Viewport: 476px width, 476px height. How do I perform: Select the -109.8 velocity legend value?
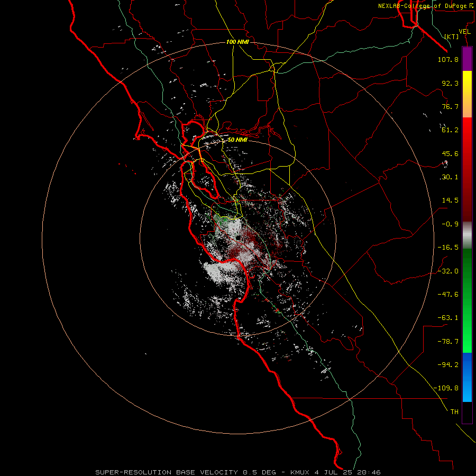click(x=446, y=388)
